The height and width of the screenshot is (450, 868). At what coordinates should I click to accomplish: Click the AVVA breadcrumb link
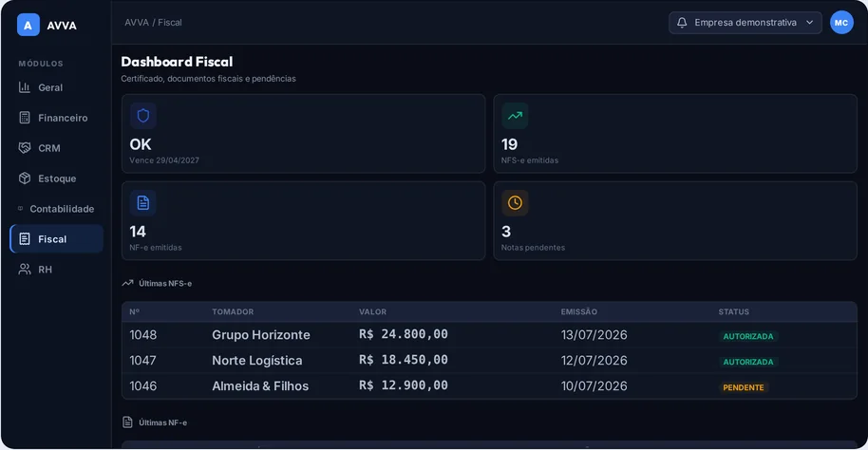pos(137,23)
